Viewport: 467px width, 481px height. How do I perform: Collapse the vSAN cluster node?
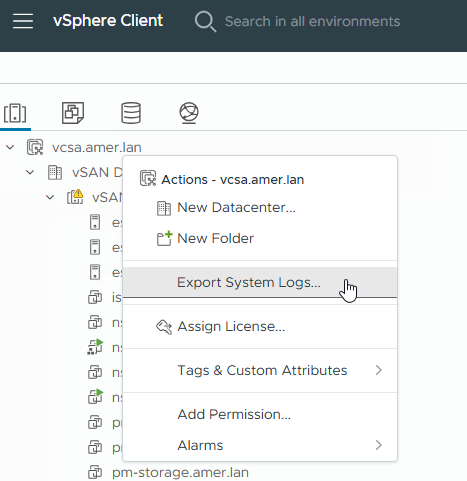point(50,197)
